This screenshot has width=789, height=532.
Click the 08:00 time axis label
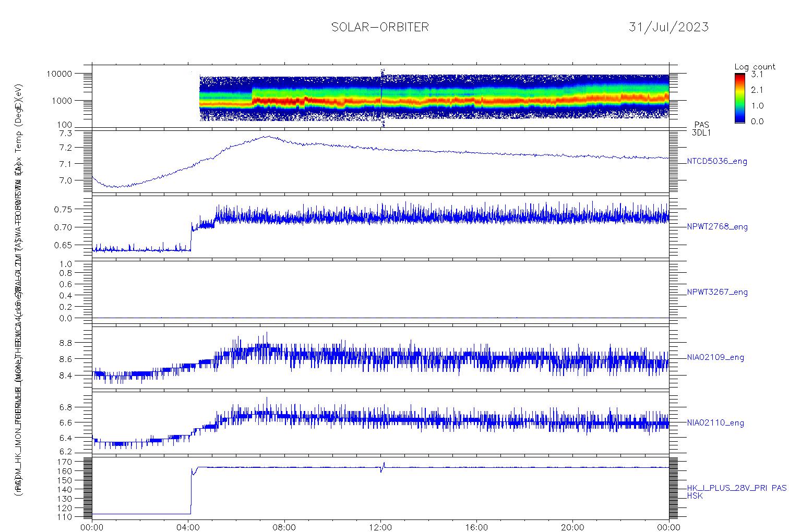[284, 527]
